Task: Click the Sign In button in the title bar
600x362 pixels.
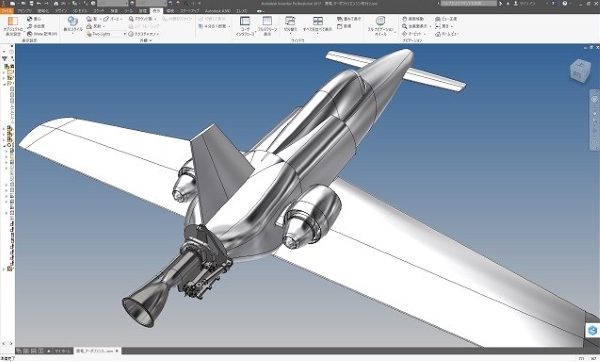Action: (x=525, y=3)
